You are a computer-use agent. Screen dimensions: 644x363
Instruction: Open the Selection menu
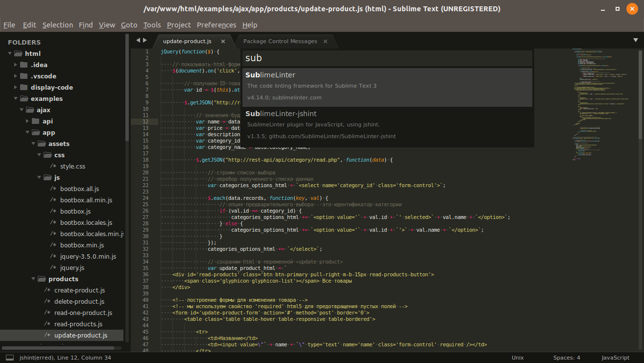click(58, 25)
